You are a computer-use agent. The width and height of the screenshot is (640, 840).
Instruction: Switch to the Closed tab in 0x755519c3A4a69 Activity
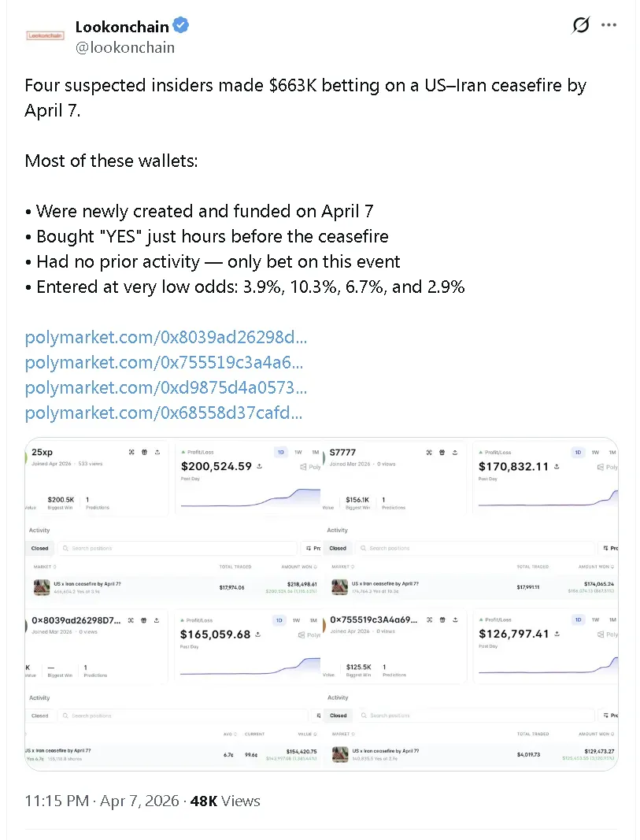338,716
